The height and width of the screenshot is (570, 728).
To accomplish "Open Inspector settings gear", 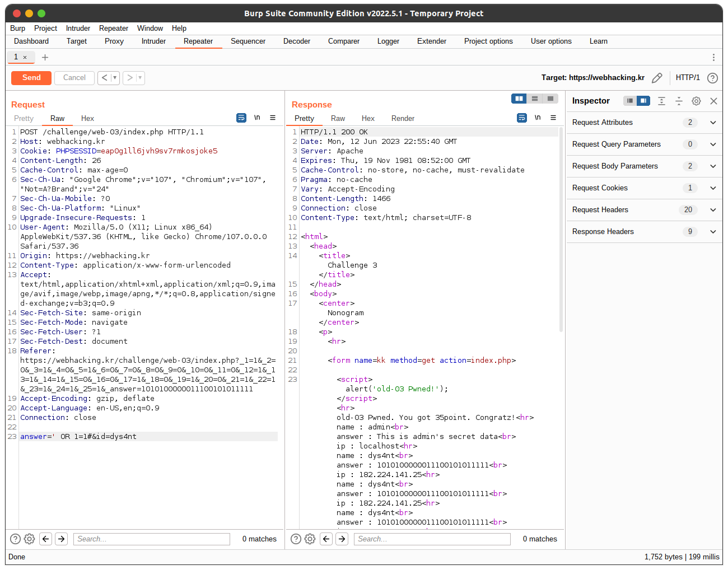I will point(696,101).
